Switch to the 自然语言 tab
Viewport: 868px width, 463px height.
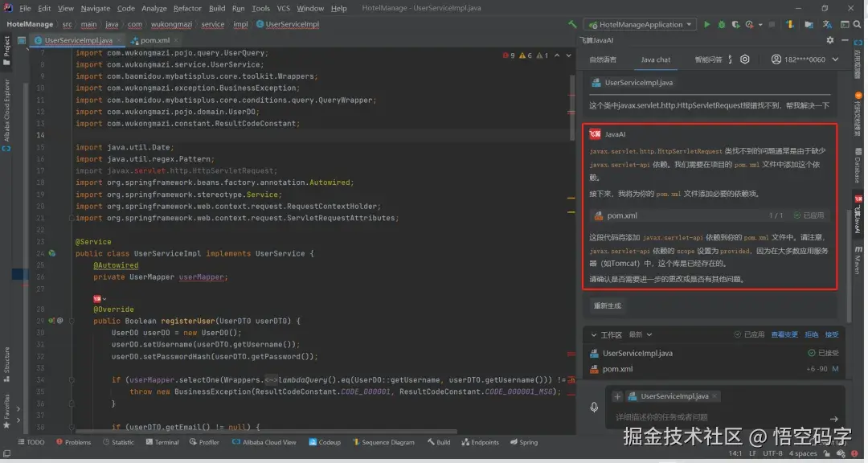coord(603,59)
